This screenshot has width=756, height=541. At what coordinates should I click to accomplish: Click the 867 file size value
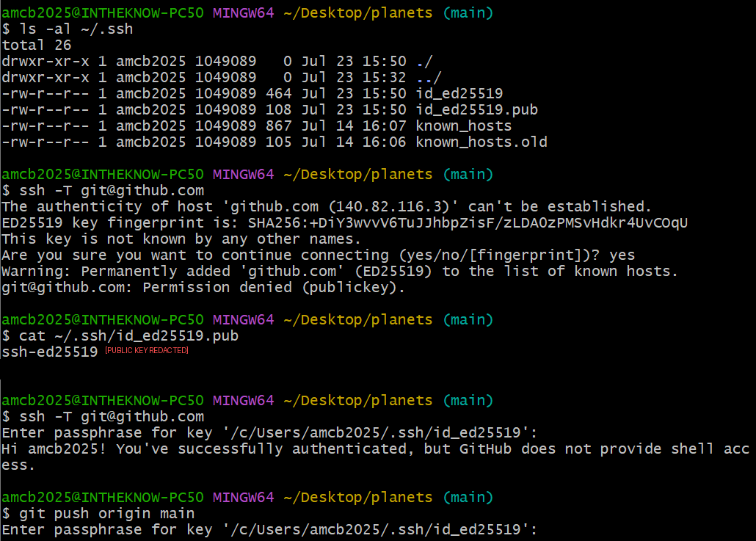(279, 126)
